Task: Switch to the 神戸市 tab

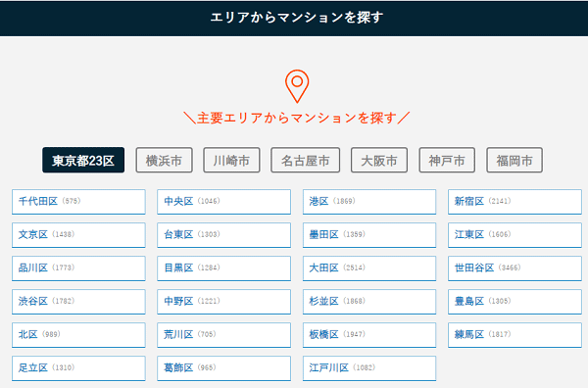Action: pyautogui.click(x=447, y=160)
